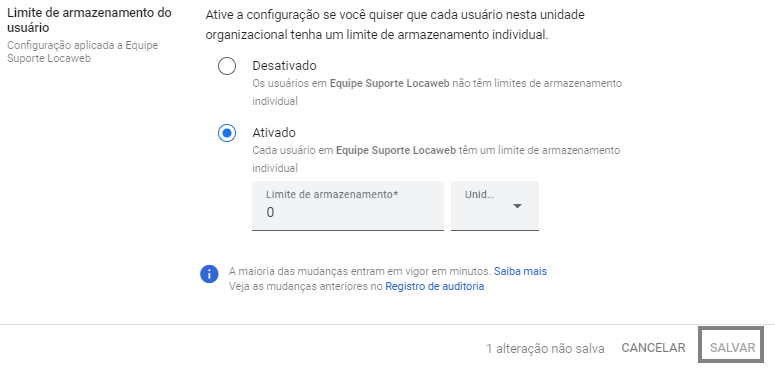Select the Ativado radio button
The image size is (775, 368).
(227, 133)
